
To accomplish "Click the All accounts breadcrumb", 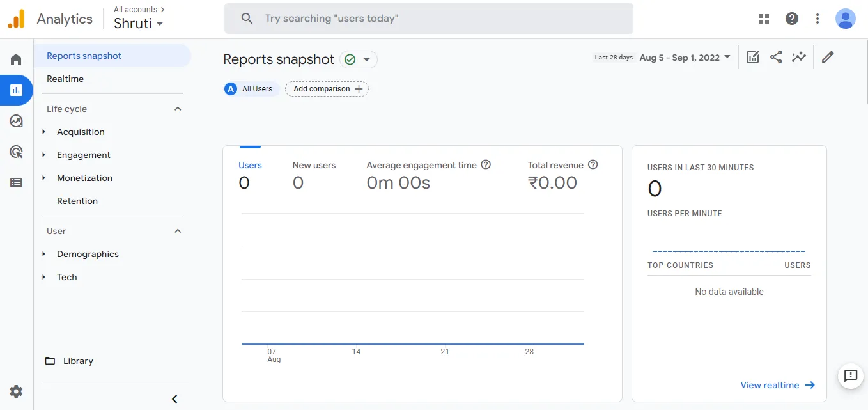I will click(139, 10).
